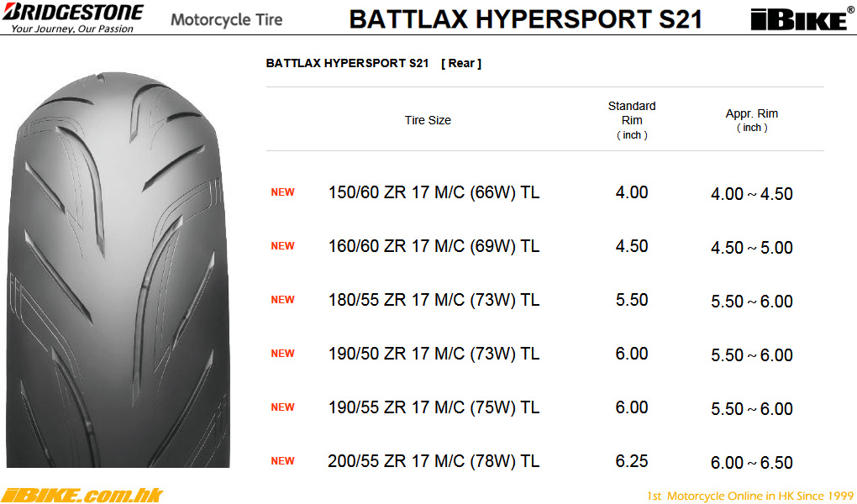Image resolution: width=857 pixels, height=504 pixels.
Task: Click the NEW badge for 200/55 tire
Action: [x=282, y=461]
